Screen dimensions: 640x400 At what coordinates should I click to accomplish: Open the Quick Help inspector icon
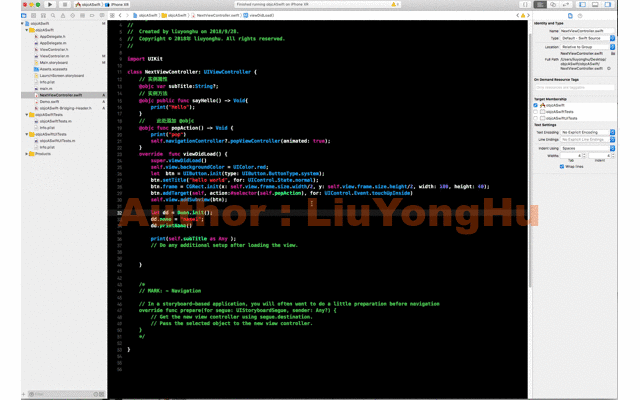580,16
